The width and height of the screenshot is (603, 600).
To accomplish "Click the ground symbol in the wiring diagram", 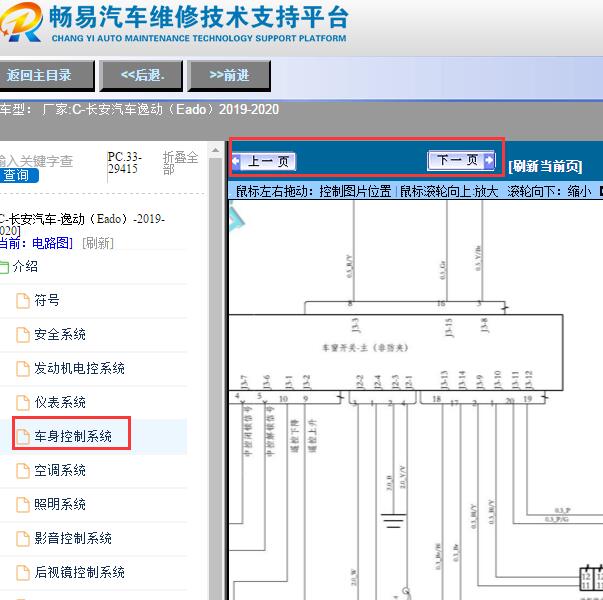I will click(393, 521).
